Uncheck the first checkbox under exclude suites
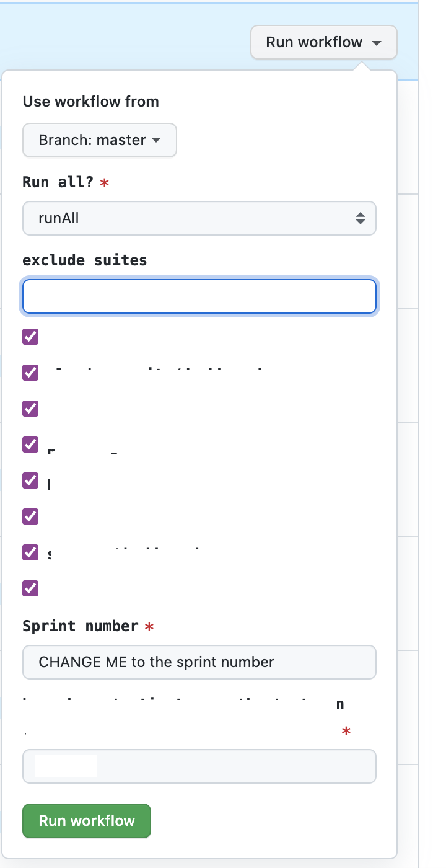The height and width of the screenshot is (868, 446). (30, 337)
